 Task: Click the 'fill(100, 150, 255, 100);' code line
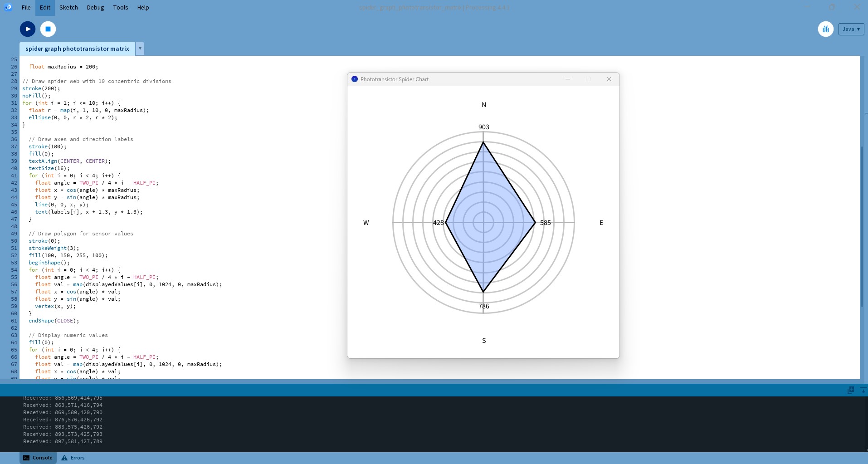(x=68, y=255)
